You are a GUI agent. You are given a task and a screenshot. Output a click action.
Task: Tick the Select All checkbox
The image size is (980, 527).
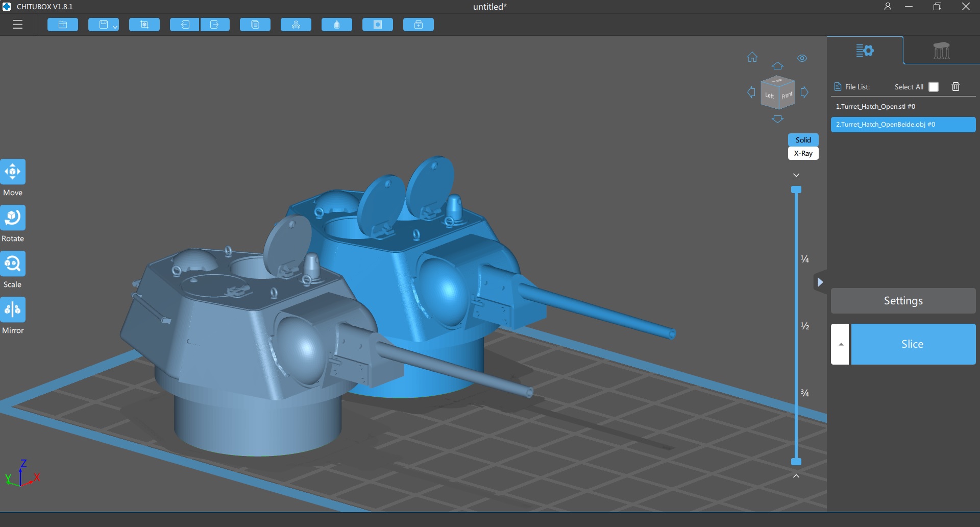coord(934,87)
